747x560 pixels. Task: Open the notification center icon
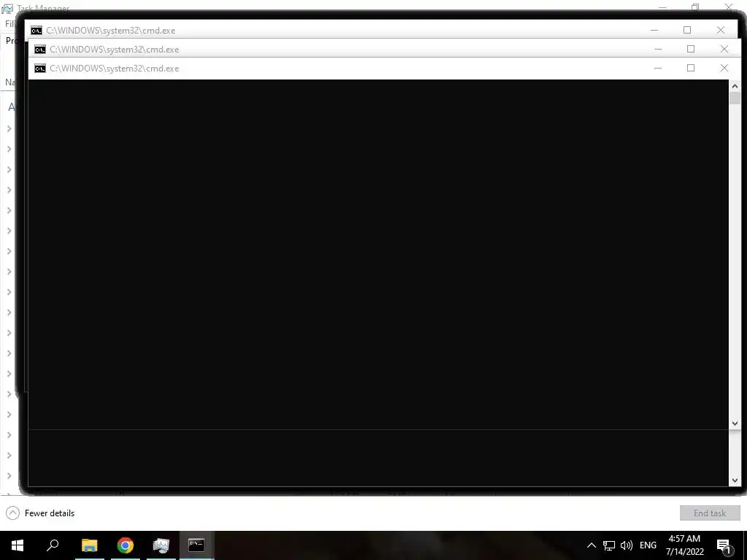pos(724,546)
